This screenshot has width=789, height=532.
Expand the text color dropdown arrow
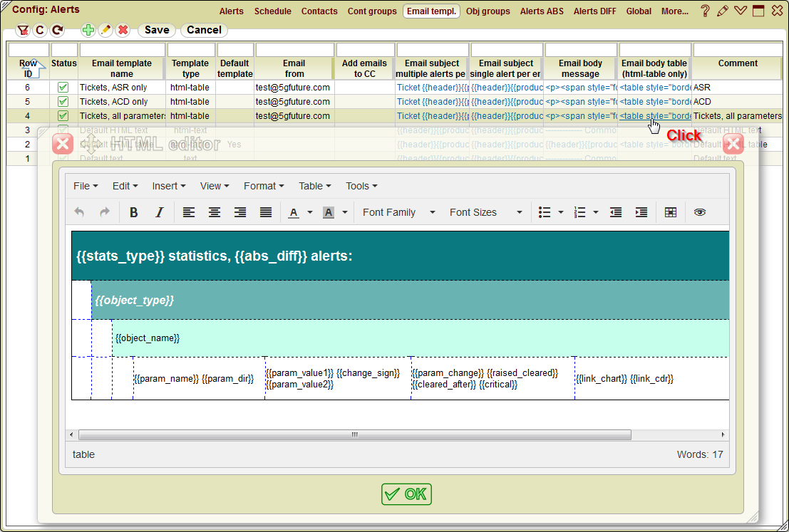(309, 212)
